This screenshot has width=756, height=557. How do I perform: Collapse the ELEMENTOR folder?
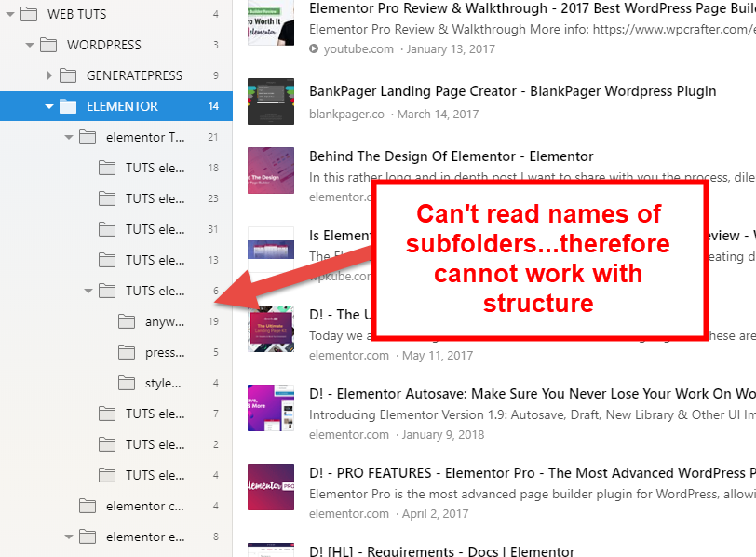pyautogui.click(x=49, y=106)
